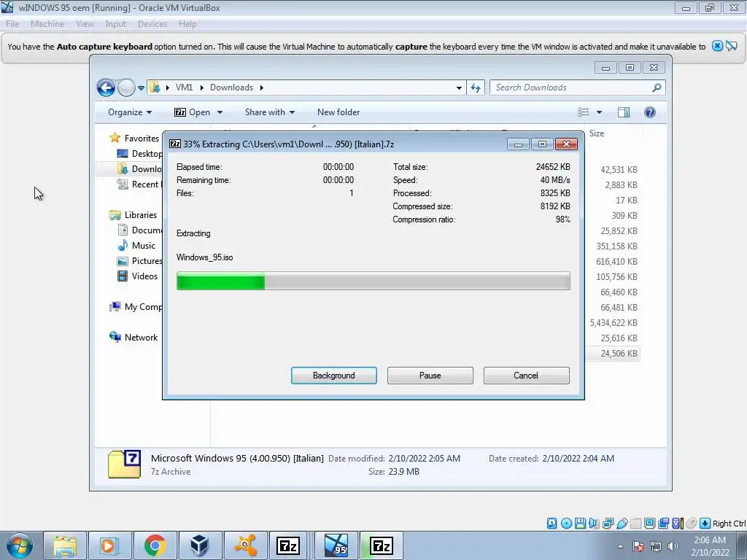Open the VirtualBox Machine menu
This screenshot has height=560, width=747.
[47, 24]
